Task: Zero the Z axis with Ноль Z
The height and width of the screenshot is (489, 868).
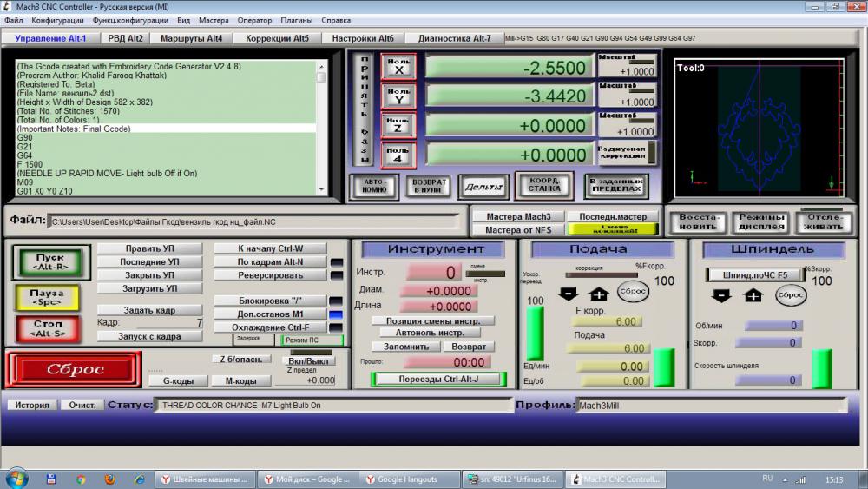Action: click(x=398, y=125)
